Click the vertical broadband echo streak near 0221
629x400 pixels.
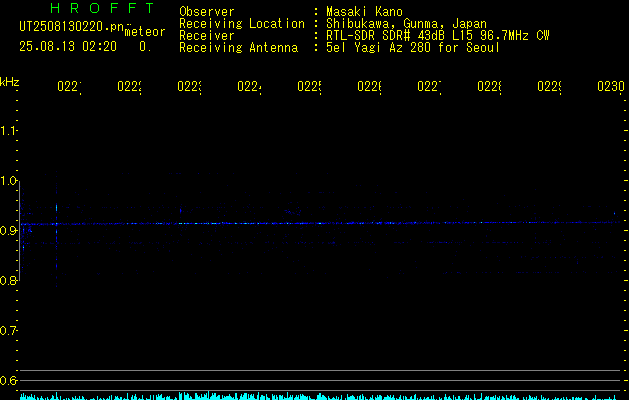[57, 229]
